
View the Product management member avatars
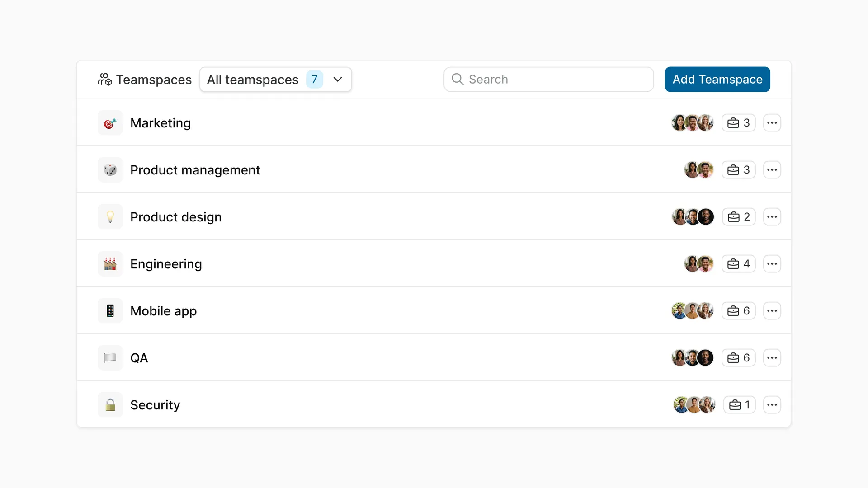699,170
